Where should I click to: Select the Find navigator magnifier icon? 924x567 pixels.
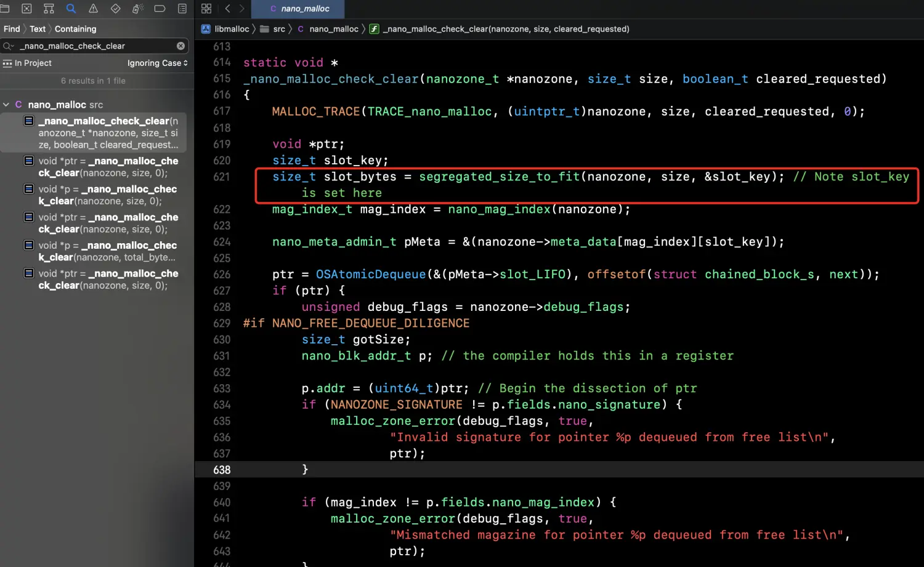tap(71, 9)
